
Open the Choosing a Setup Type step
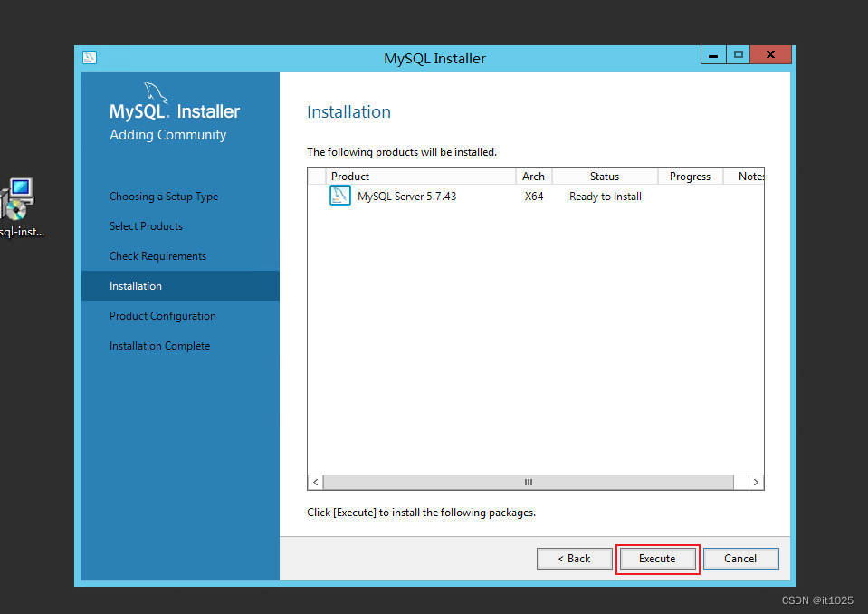point(164,197)
